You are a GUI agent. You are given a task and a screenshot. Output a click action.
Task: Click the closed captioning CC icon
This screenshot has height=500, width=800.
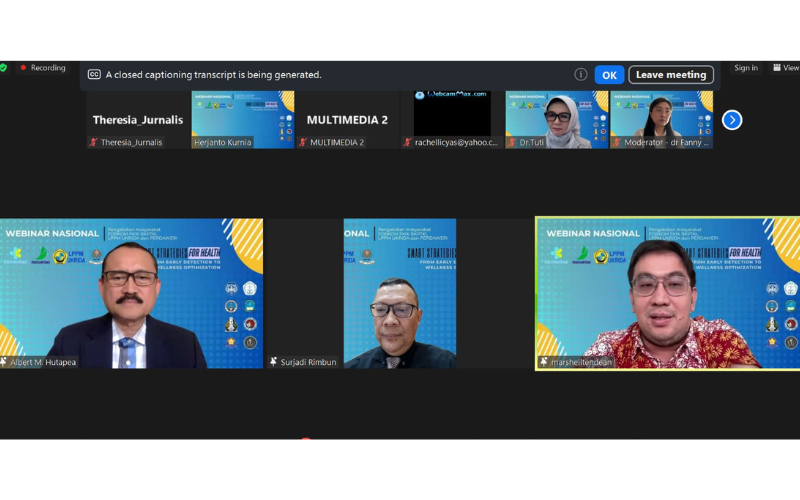[x=94, y=74]
